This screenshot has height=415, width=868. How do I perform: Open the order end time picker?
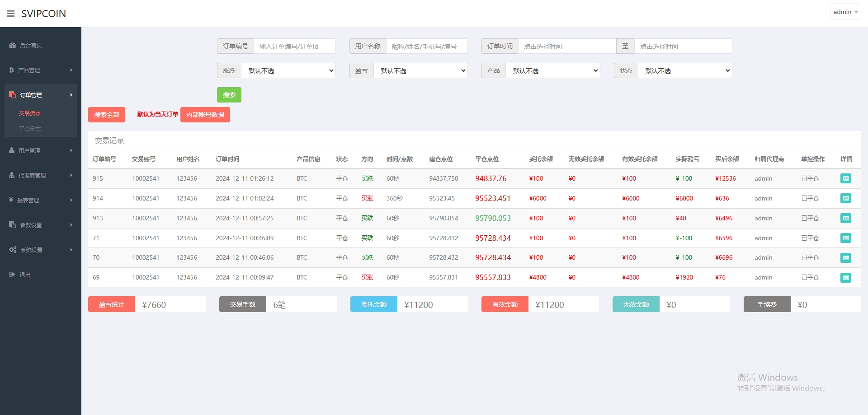pos(683,46)
